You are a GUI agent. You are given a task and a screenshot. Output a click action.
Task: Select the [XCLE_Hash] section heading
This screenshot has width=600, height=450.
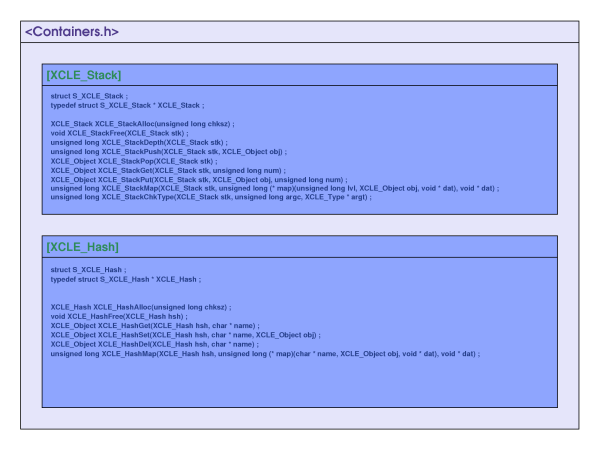click(x=82, y=247)
